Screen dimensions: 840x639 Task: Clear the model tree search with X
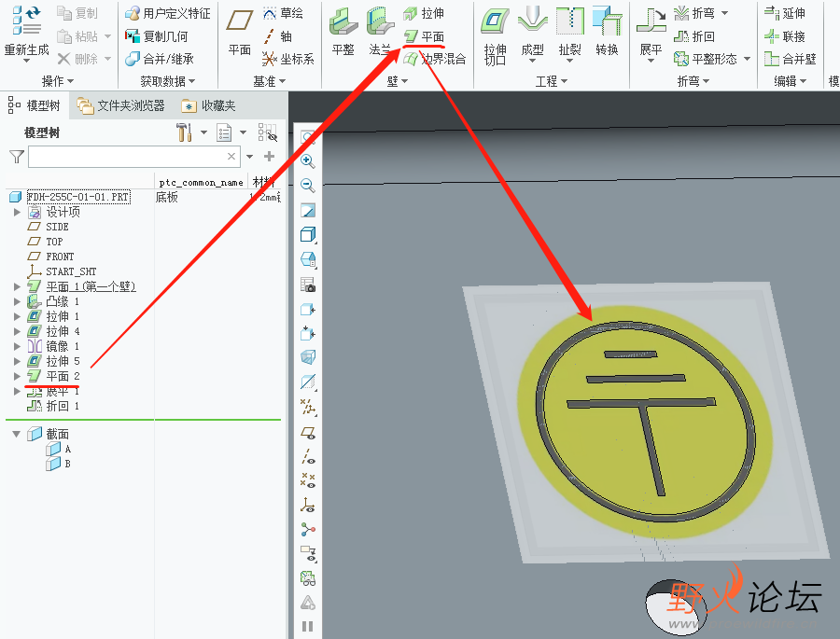[x=231, y=157]
